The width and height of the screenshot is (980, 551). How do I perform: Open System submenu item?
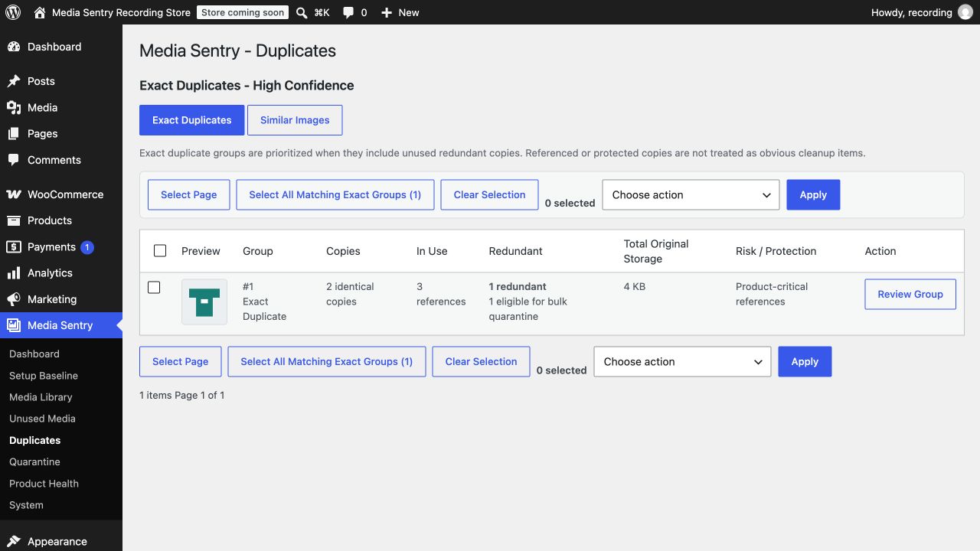point(26,505)
